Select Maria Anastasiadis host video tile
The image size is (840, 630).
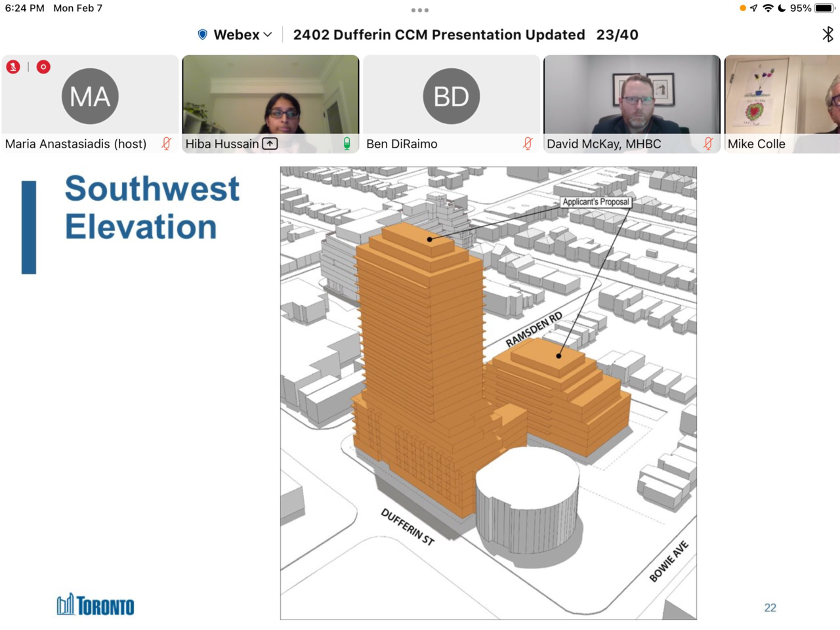pos(90,97)
